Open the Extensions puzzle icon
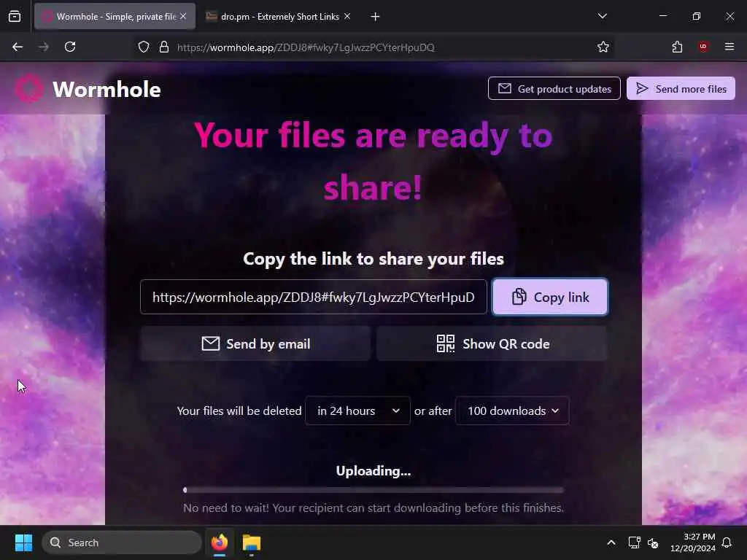Image resolution: width=747 pixels, height=560 pixels. click(x=677, y=47)
